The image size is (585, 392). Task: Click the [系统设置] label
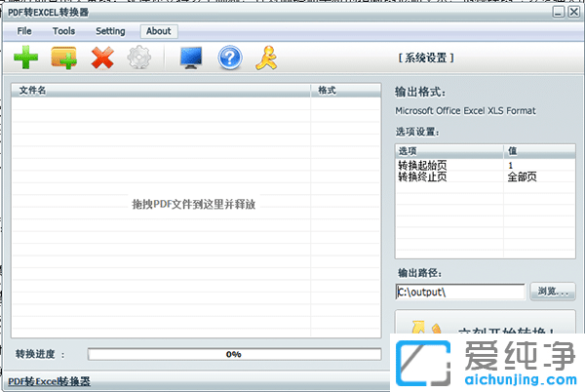click(426, 58)
